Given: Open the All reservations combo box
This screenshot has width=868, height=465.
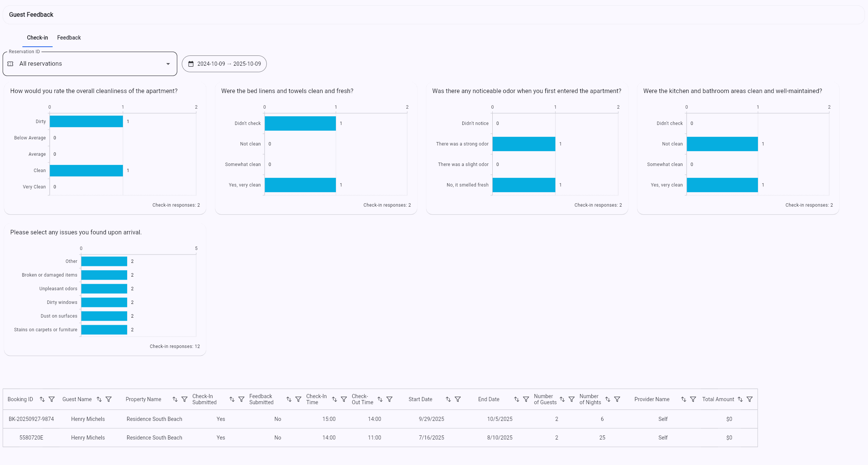Looking at the screenshot, I should 90,64.
